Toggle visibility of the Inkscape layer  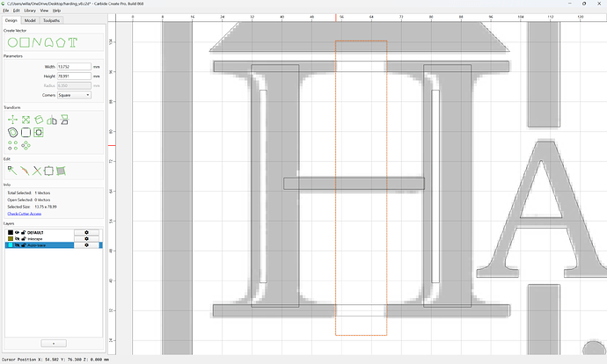17,238
